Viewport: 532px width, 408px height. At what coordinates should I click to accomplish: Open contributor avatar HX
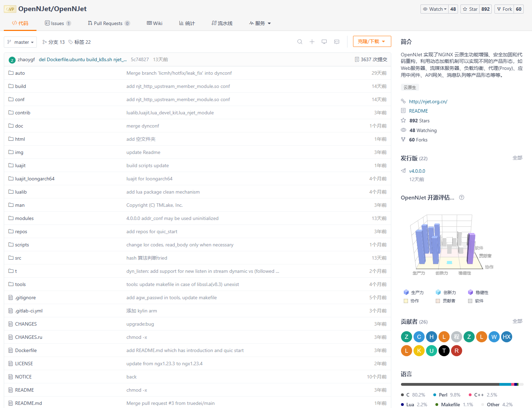tap(507, 337)
